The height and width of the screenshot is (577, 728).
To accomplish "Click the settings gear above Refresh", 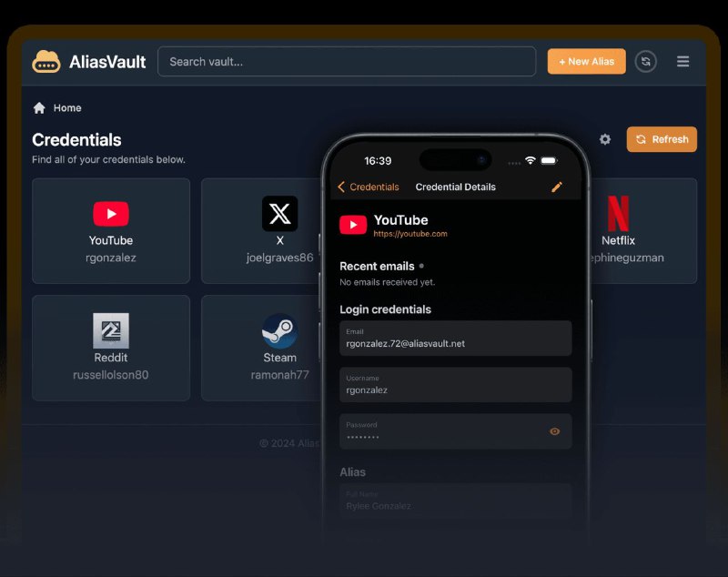I will pyautogui.click(x=604, y=139).
